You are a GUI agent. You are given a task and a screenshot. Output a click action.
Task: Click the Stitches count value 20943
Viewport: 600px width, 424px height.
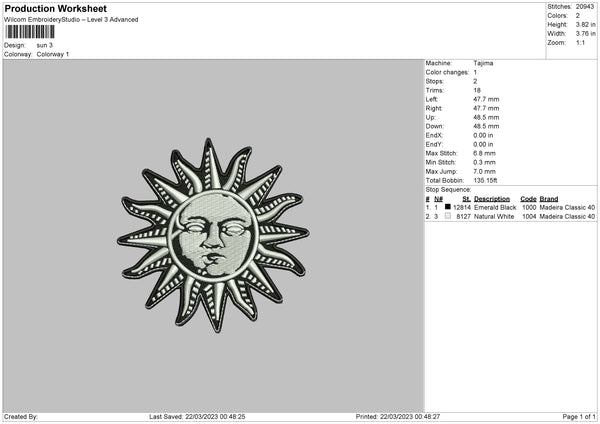(x=585, y=7)
